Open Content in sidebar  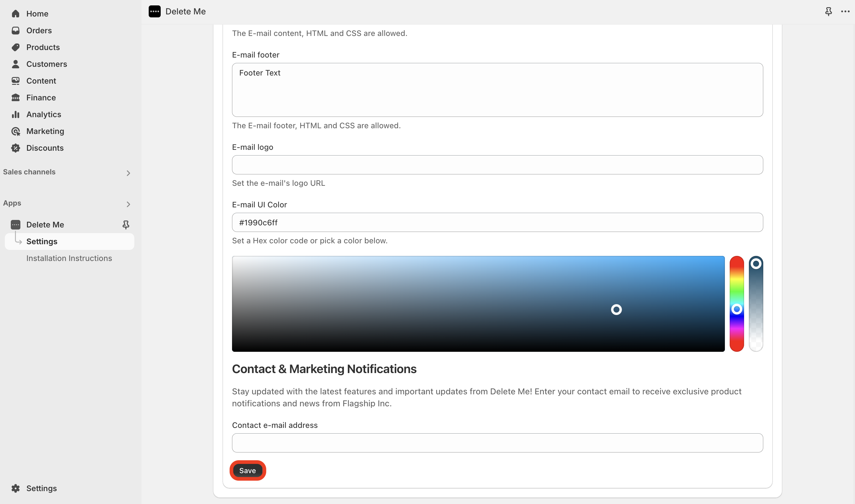tap(41, 81)
